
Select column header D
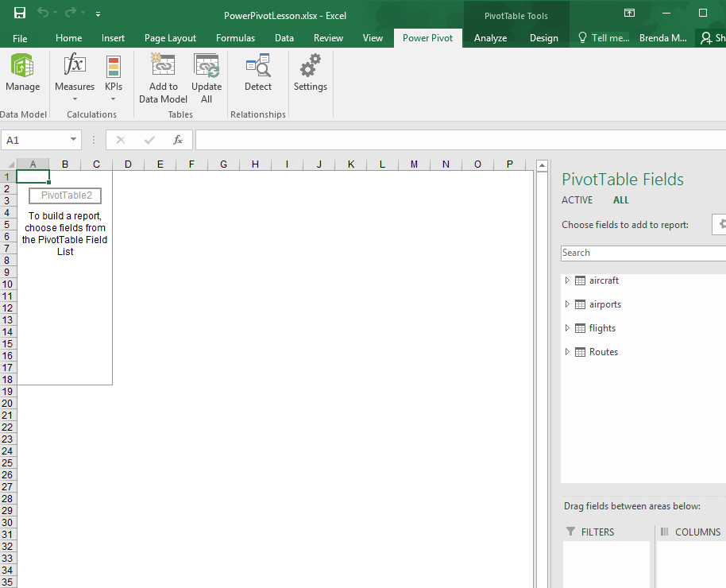click(128, 164)
